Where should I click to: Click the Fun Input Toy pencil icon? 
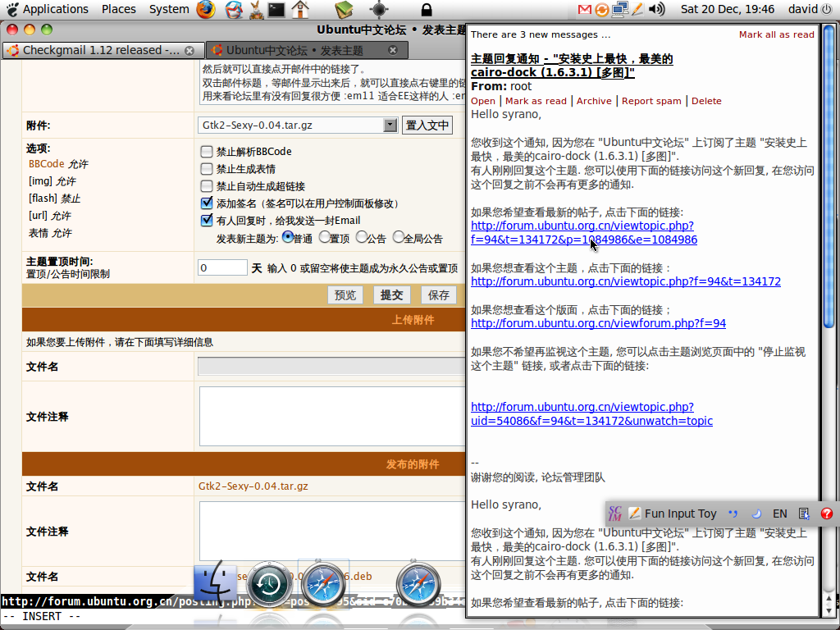(634, 514)
